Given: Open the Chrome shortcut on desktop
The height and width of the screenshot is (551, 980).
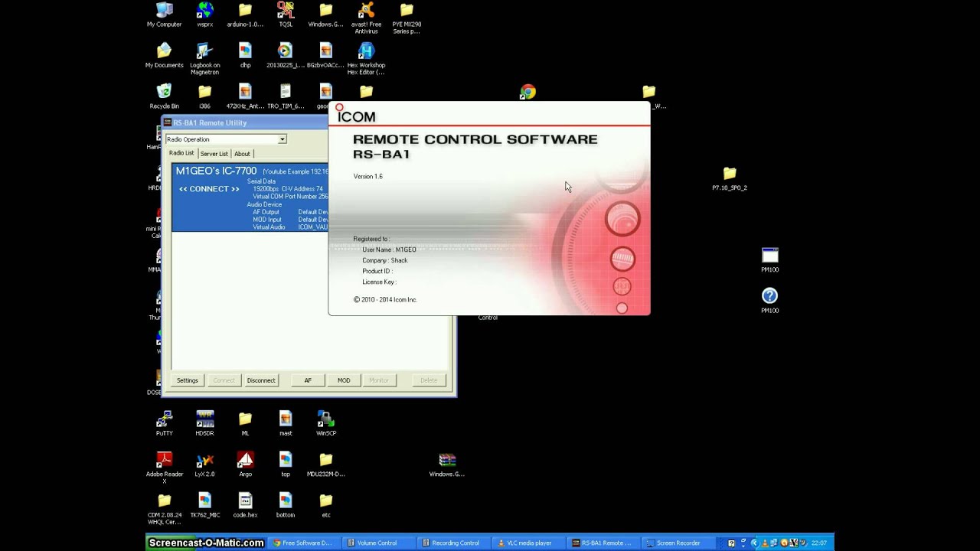Looking at the screenshot, I should point(528,92).
